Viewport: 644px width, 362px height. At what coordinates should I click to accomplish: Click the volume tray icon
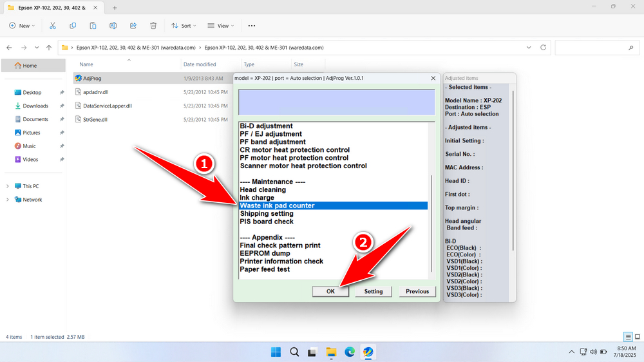pyautogui.click(x=594, y=352)
